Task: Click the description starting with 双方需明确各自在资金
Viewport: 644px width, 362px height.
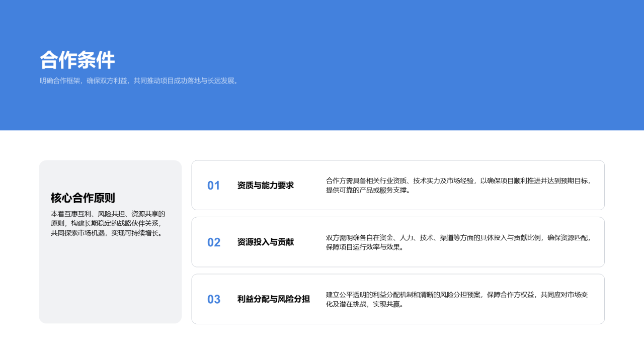Action: click(x=459, y=242)
